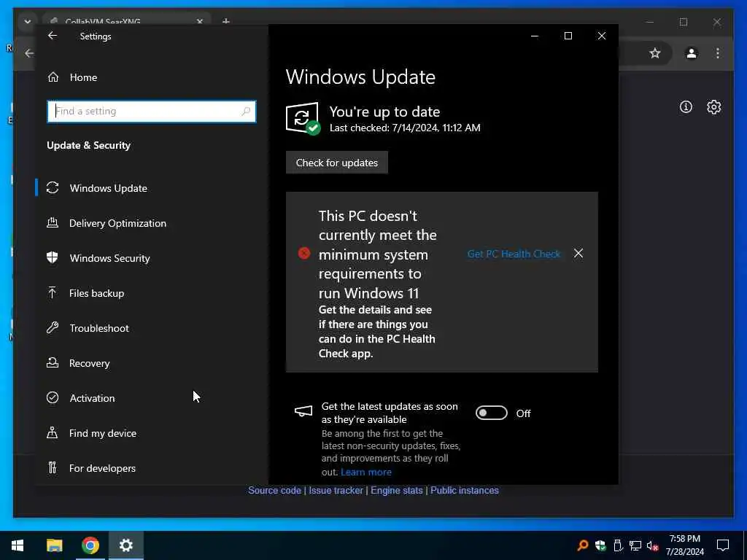Click the red error icon in notice
This screenshot has height=560, width=747.
[x=304, y=253]
